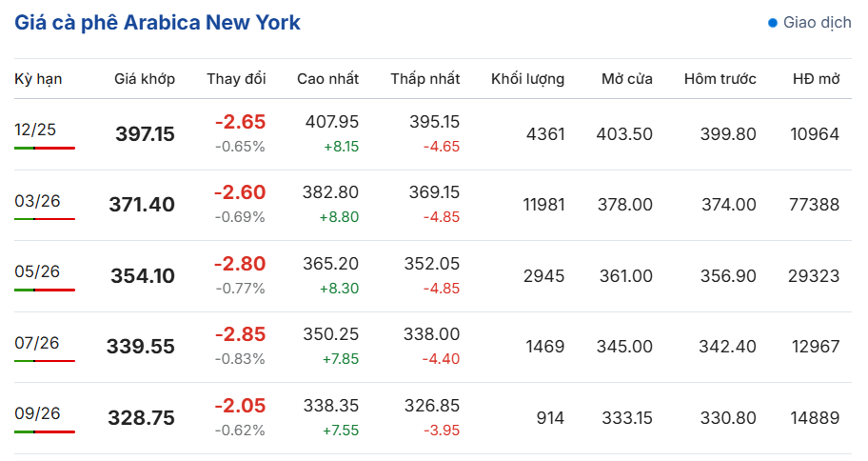Select the Khối lượng column header
This screenshot has height=461, width=868.
(x=527, y=79)
